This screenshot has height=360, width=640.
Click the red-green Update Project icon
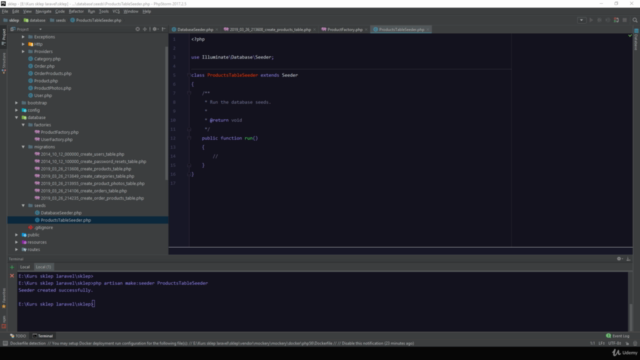click(x=616, y=20)
